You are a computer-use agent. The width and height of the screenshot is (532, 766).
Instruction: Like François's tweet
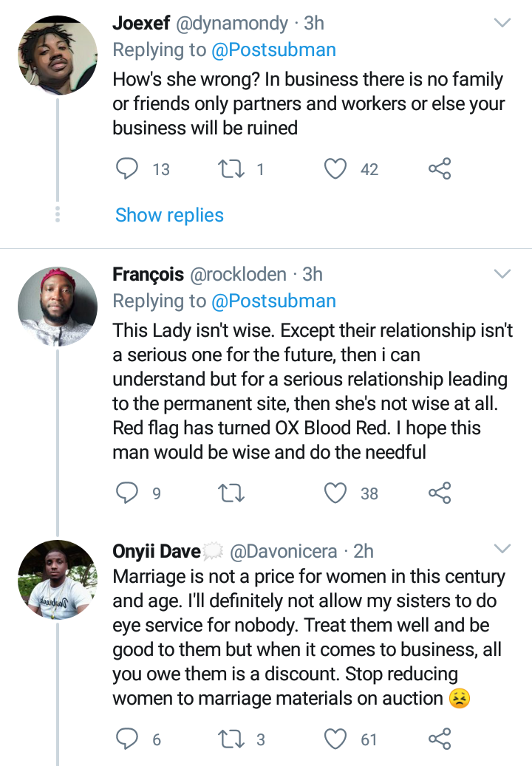336,493
